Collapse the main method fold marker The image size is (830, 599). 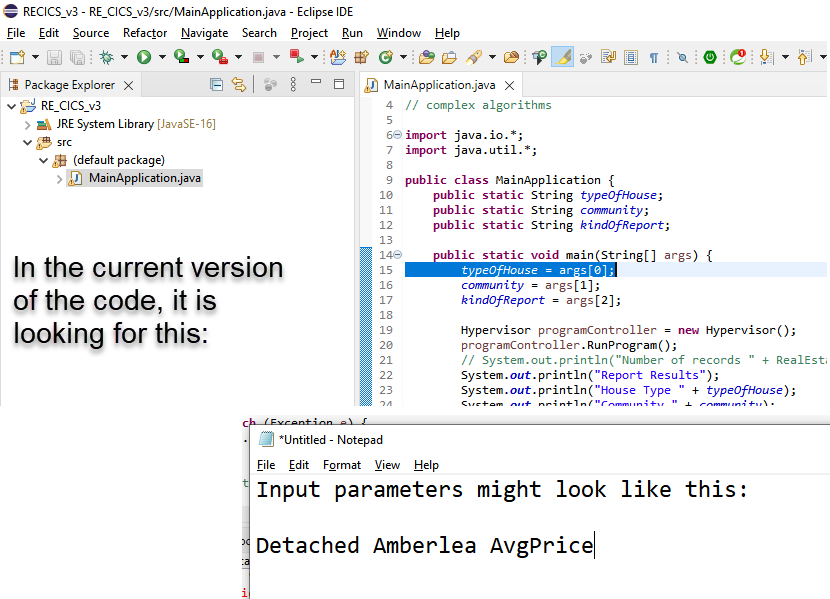pyautogui.click(x=398, y=255)
